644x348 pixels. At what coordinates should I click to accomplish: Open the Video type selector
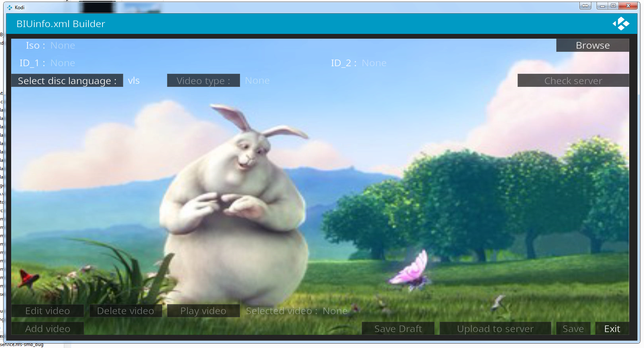click(x=203, y=81)
